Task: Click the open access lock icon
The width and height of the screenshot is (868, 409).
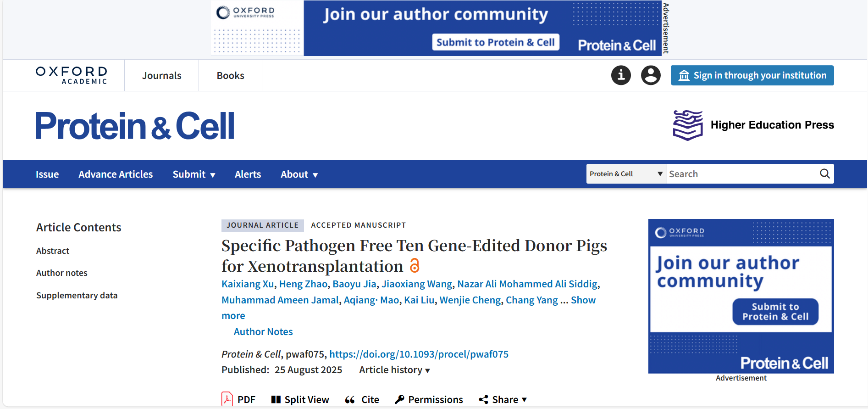Action: pyautogui.click(x=415, y=266)
